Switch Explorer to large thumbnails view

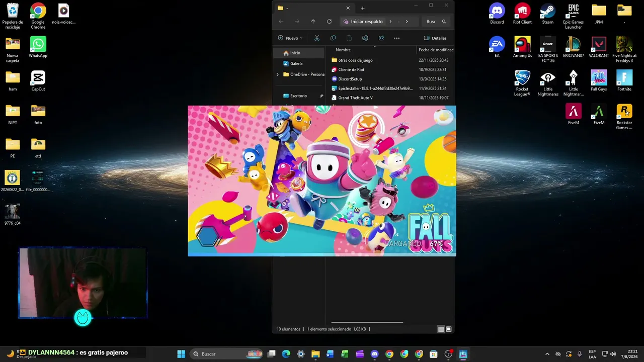point(449,329)
